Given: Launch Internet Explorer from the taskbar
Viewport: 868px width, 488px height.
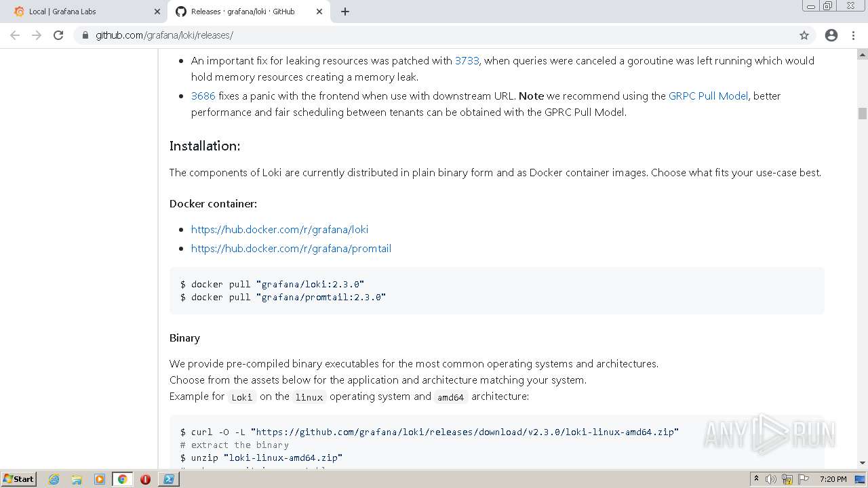Looking at the screenshot, I should 54,479.
